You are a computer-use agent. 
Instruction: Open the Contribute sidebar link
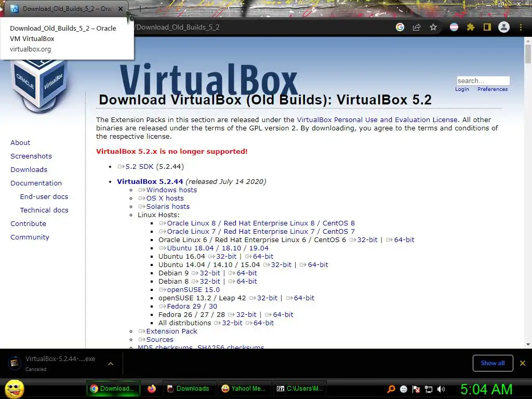28,224
